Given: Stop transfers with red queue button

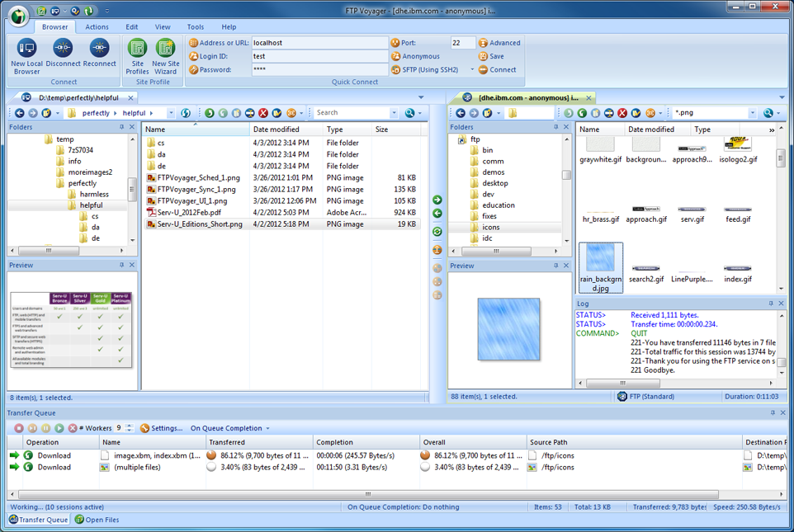Looking at the screenshot, I should [x=19, y=428].
